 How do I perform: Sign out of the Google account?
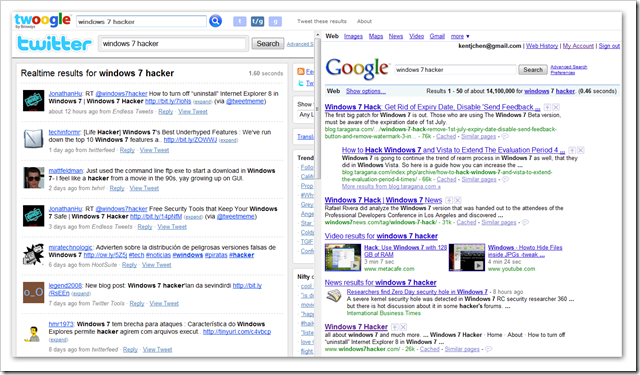pyautogui.click(x=609, y=46)
